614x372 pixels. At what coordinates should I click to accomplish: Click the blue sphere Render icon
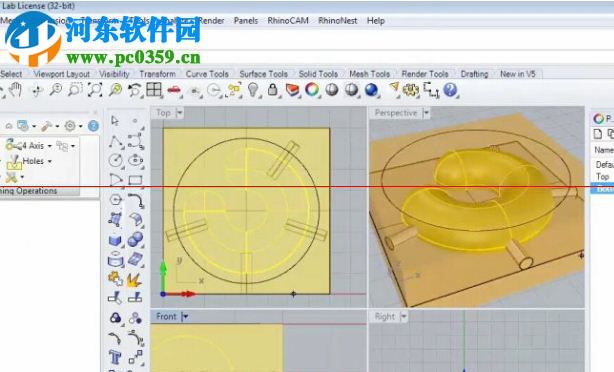click(371, 90)
